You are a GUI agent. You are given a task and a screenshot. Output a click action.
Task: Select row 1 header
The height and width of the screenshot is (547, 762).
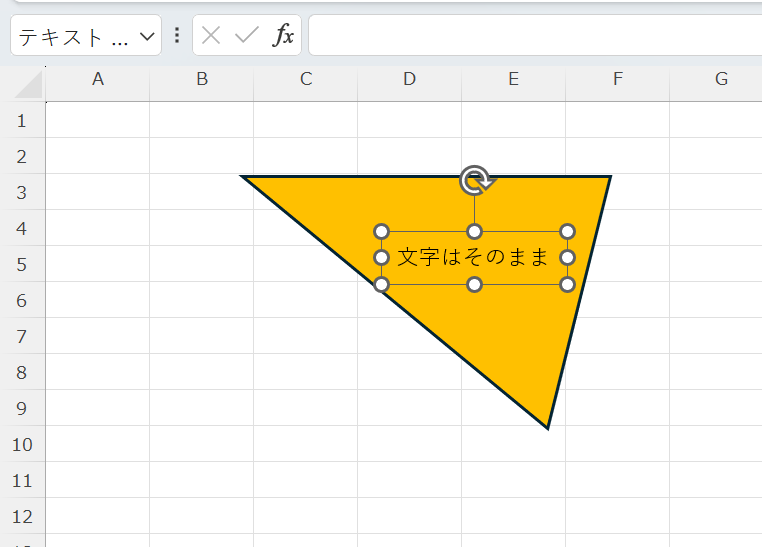(23, 121)
